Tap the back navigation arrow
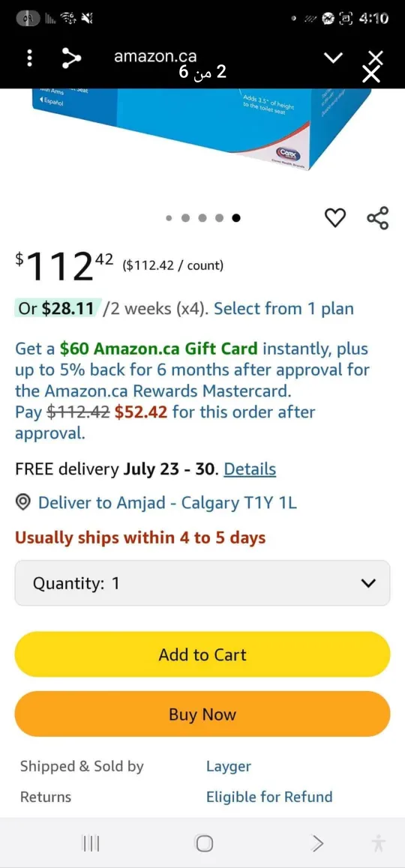Image resolution: width=405 pixels, height=868 pixels. (x=317, y=843)
